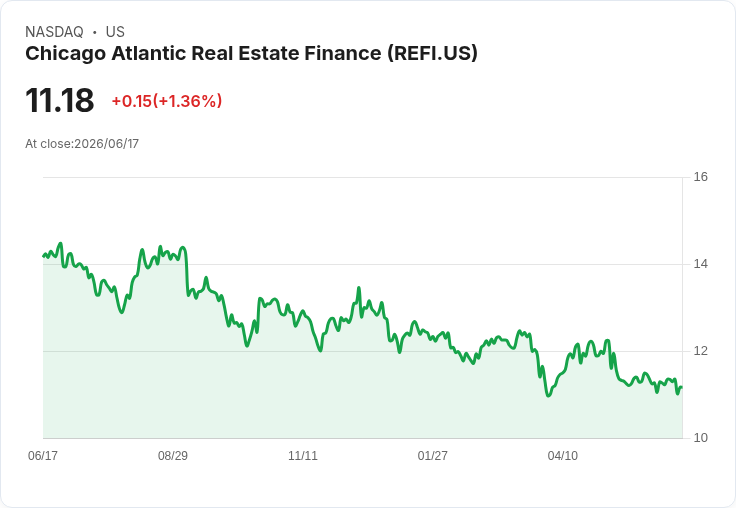Image resolution: width=736 pixels, height=508 pixels.
Task: Click the 11.18 current price
Action: [x=60, y=100]
